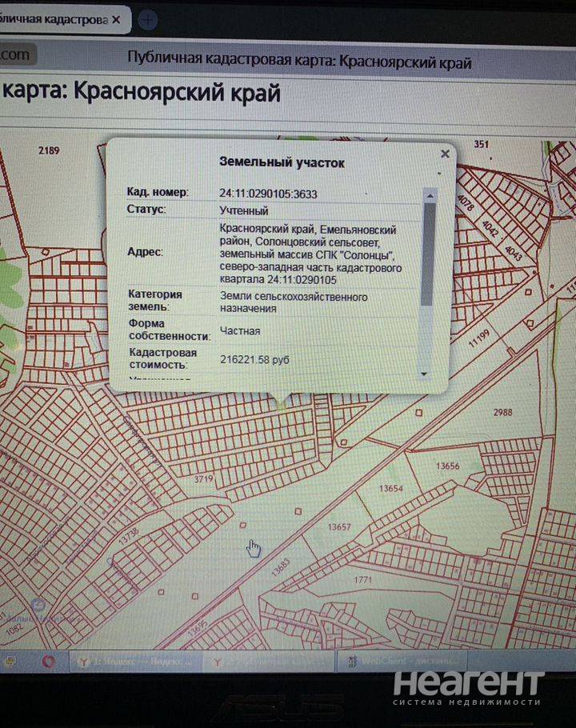
Task: Click the popup scrollbar down arrow
Action: [423, 374]
